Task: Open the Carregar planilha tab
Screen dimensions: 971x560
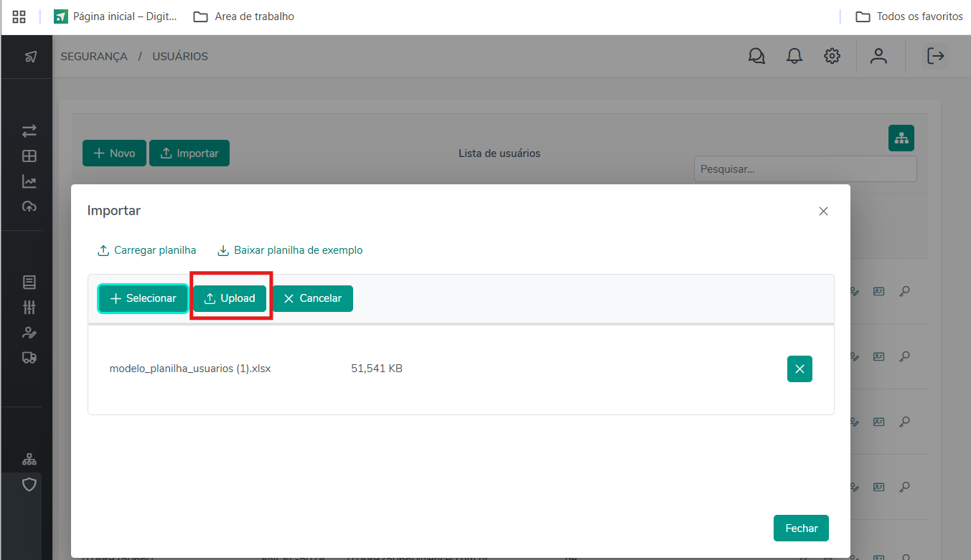Action: [146, 250]
